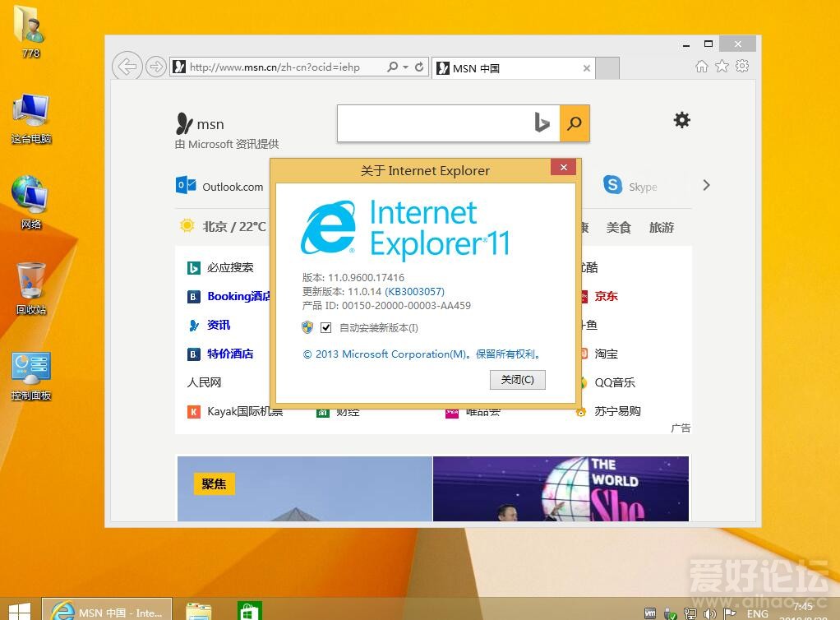Open the 必应搜索 link
840x620 pixels.
(230, 267)
